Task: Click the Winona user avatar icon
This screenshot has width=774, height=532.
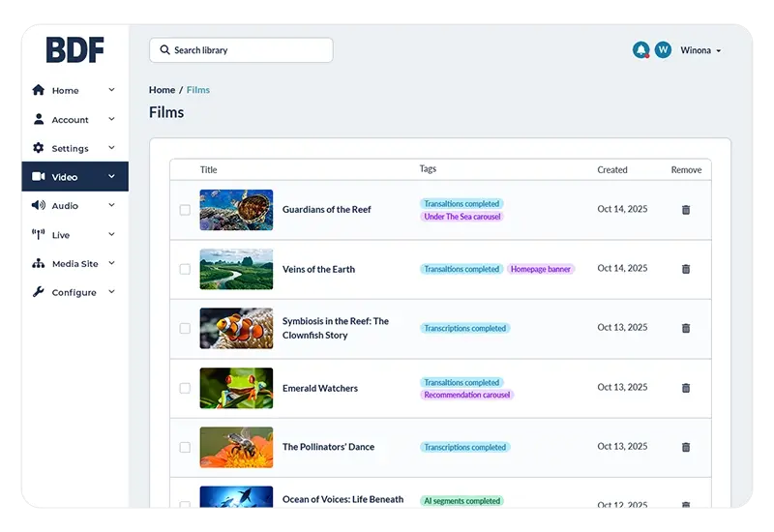Action: [663, 50]
